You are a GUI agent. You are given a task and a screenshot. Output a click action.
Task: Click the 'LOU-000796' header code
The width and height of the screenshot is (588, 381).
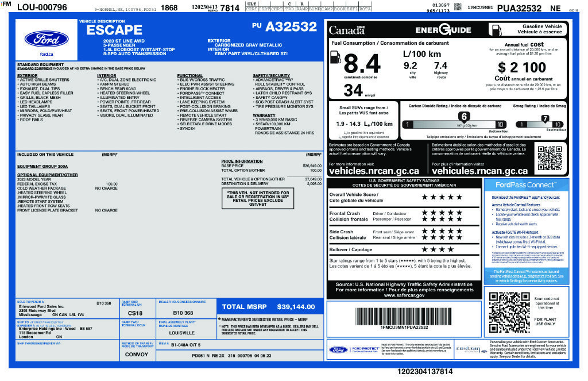tap(42, 7)
